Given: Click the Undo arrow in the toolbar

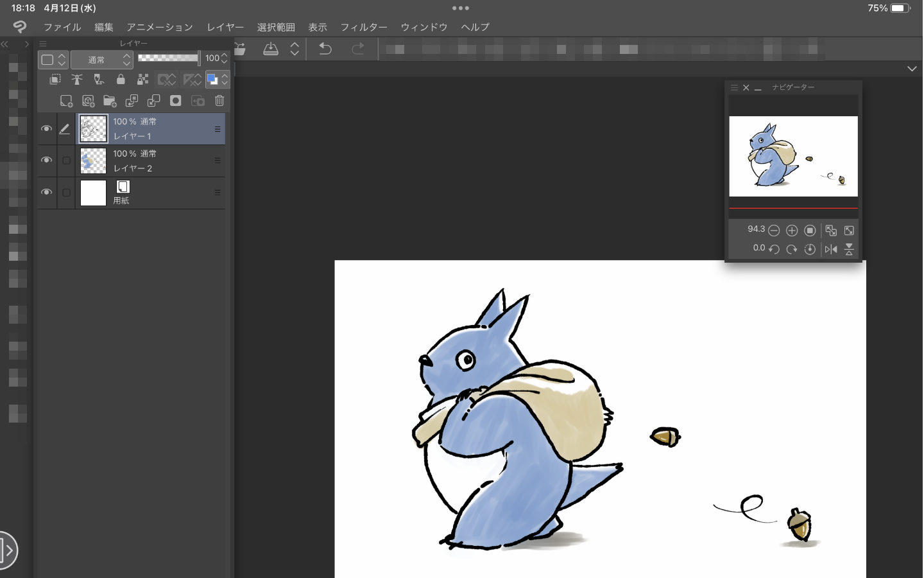Looking at the screenshot, I should point(325,48).
